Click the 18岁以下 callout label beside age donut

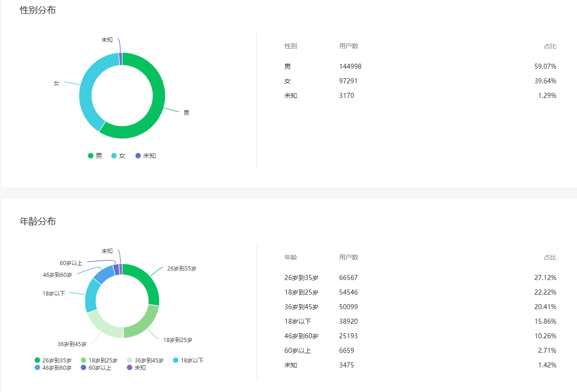tap(54, 293)
